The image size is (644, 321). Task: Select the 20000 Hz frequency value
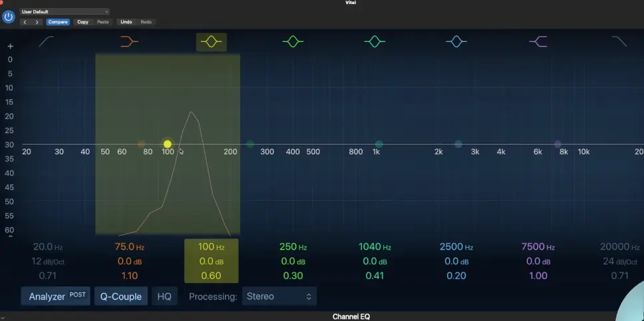620,247
